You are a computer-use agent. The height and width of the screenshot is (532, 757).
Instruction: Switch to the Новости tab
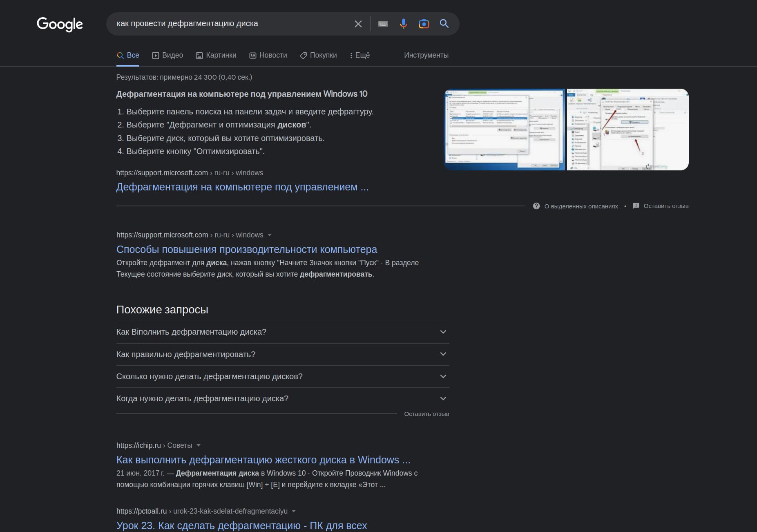pos(268,55)
